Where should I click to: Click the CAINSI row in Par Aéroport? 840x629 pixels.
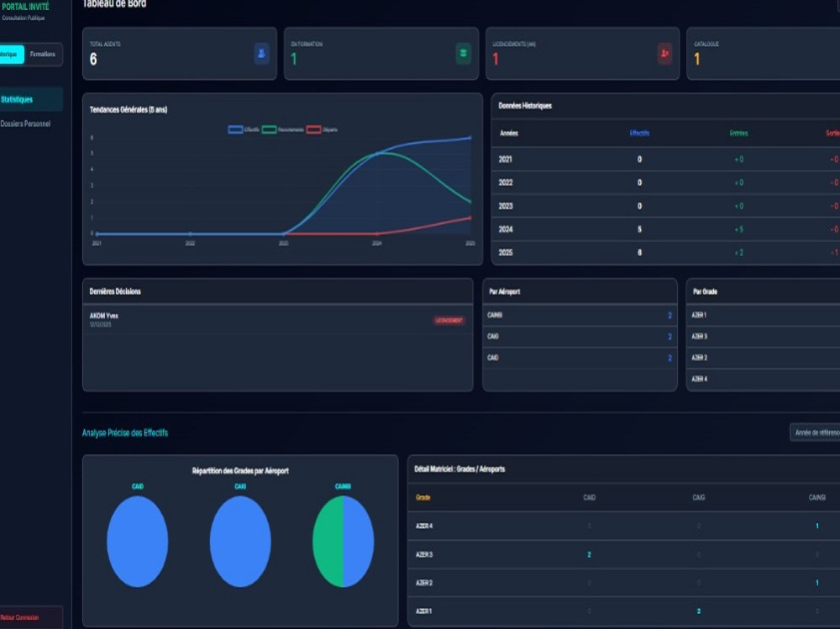point(580,315)
